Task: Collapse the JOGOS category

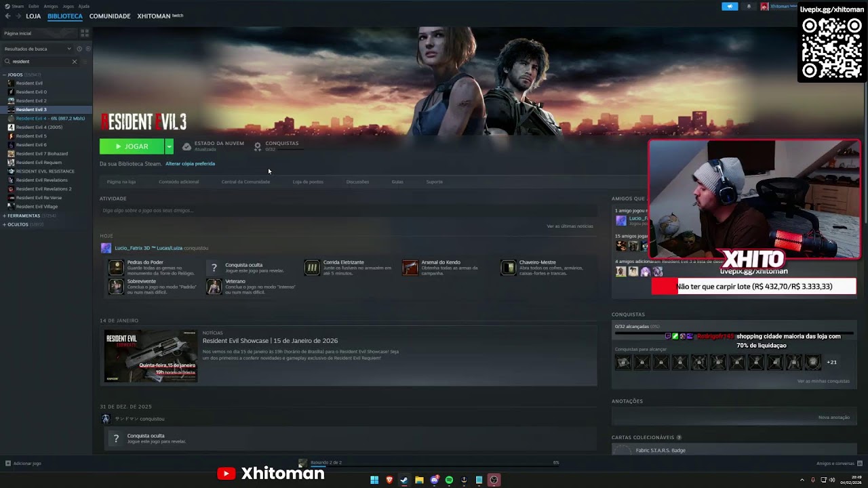Action: (5, 75)
